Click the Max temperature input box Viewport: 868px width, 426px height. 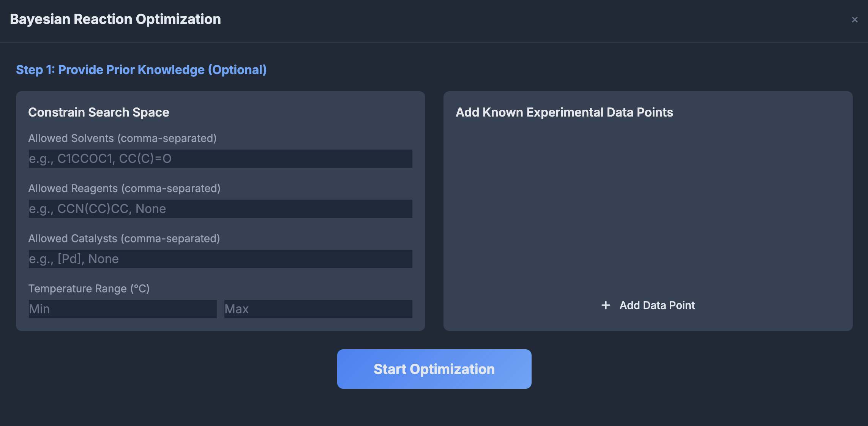coord(318,309)
